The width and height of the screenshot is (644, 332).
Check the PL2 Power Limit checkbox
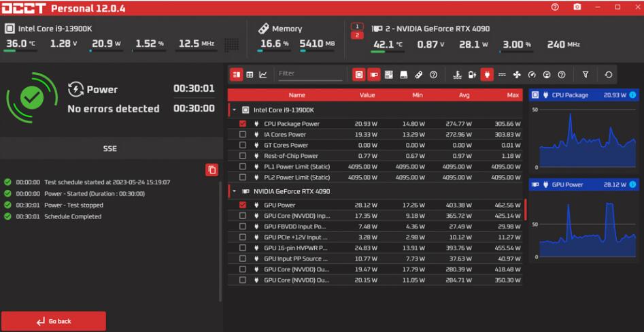pyautogui.click(x=243, y=177)
